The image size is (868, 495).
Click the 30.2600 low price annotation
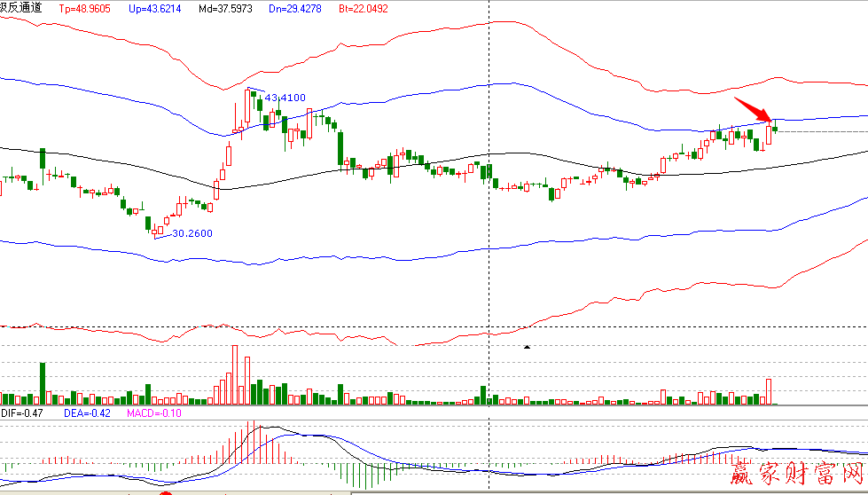[191, 233]
